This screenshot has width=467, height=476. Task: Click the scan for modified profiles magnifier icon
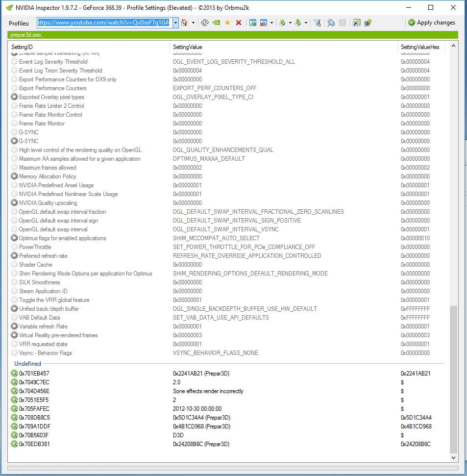331,23
